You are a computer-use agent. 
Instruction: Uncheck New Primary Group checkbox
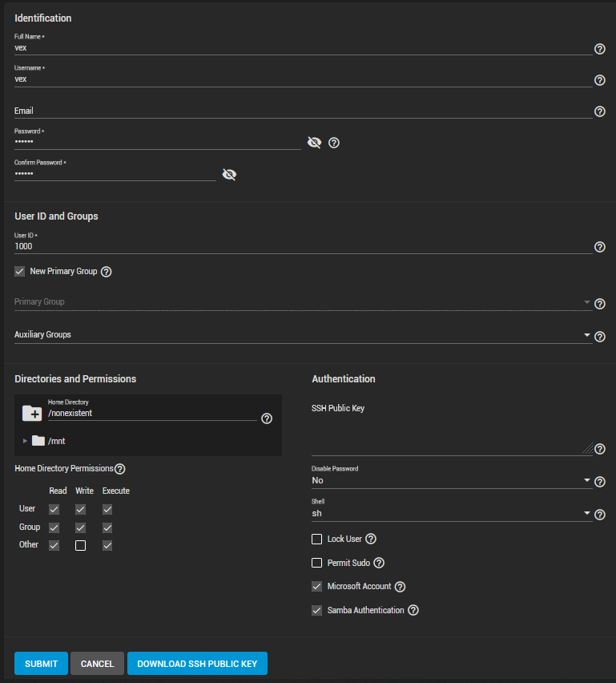click(19, 272)
